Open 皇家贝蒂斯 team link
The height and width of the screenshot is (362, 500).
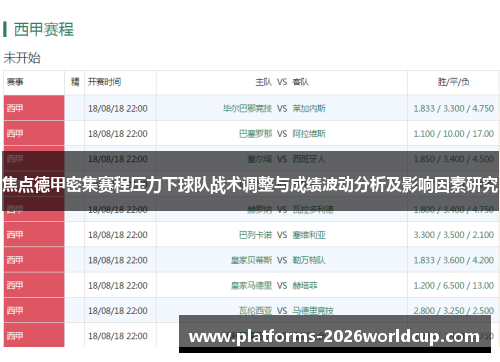(x=252, y=260)
